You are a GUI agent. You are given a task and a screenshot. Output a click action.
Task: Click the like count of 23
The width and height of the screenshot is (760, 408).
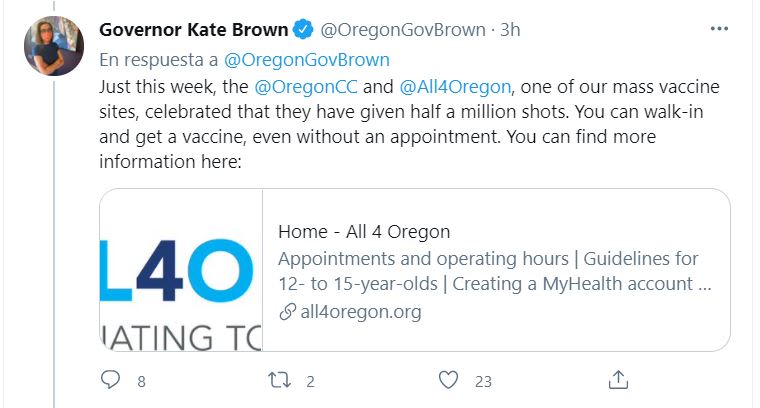(x=484, y=381)
